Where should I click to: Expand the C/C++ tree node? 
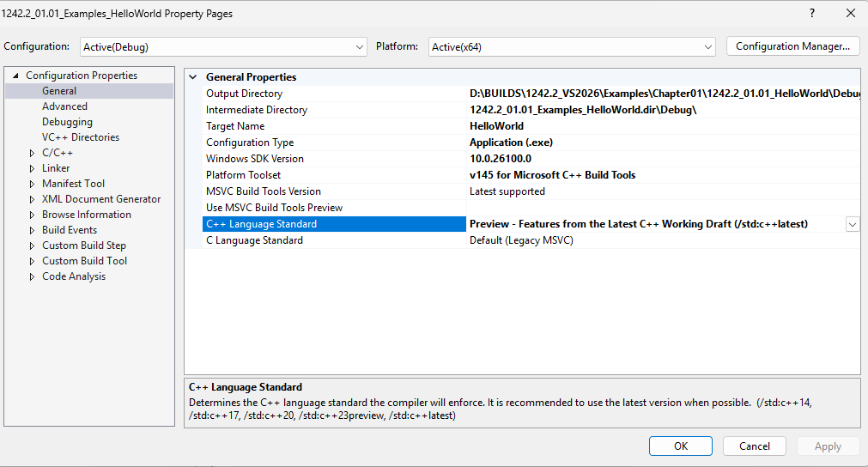[x=33, y=153]
